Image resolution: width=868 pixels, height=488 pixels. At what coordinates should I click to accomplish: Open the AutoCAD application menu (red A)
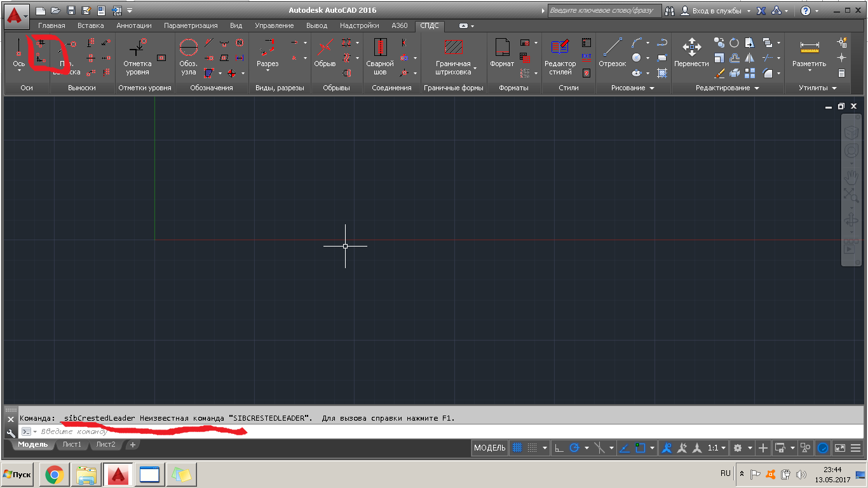tap(17, 16)
